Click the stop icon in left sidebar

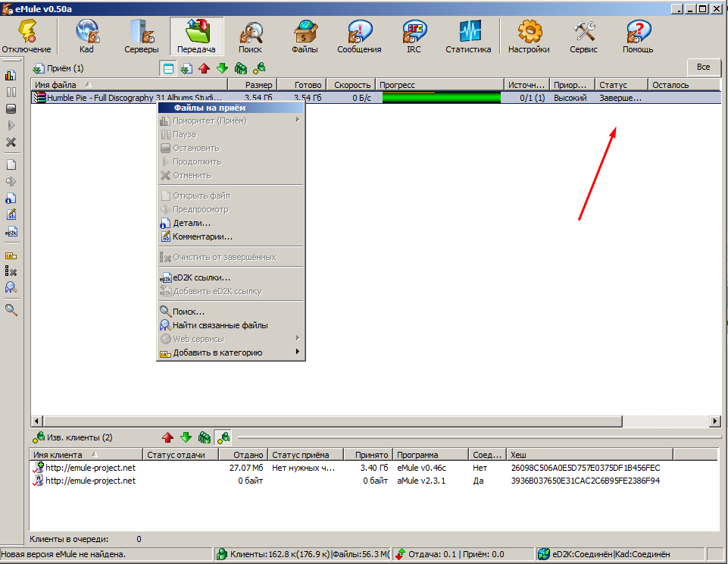[11, 108]
